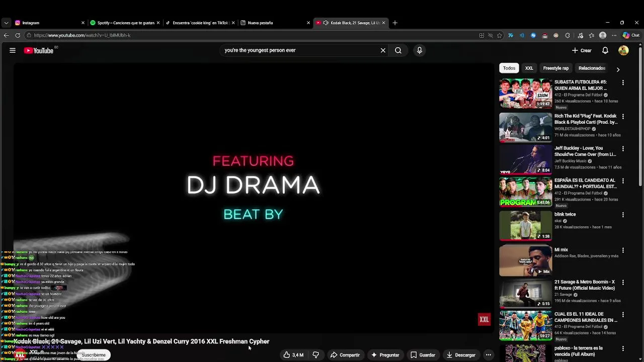Clear the search box text

point(383,50)
